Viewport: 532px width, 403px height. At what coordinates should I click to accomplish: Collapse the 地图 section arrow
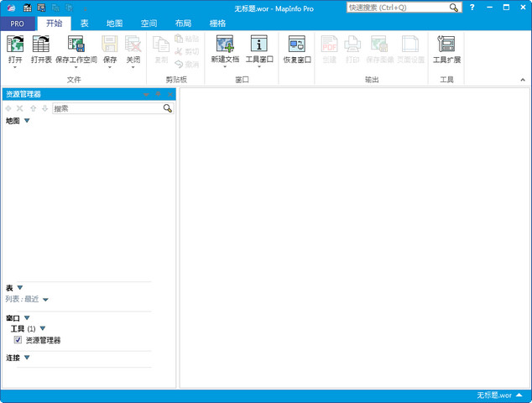tap(27, 121)
